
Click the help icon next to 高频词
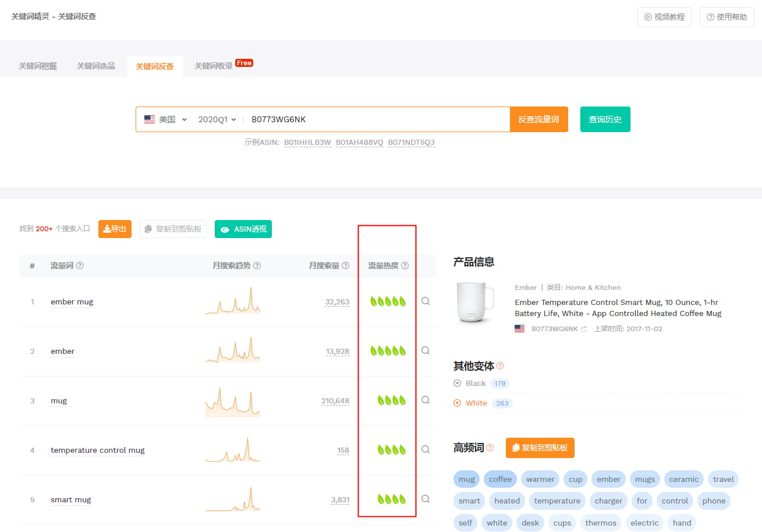tap(490, 448)
